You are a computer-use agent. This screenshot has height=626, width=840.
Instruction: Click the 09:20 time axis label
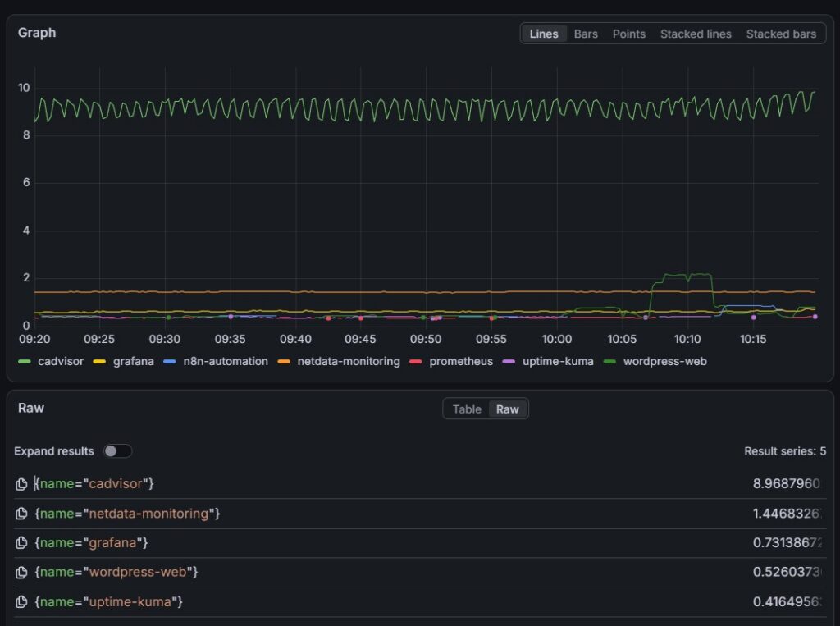34,340
